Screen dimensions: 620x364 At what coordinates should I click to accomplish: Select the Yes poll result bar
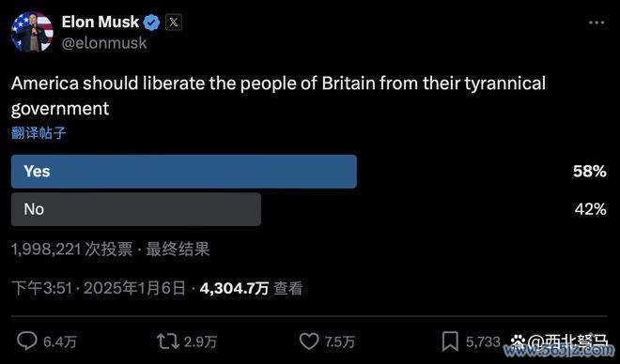pyautogui.click(x=184, y=172)
